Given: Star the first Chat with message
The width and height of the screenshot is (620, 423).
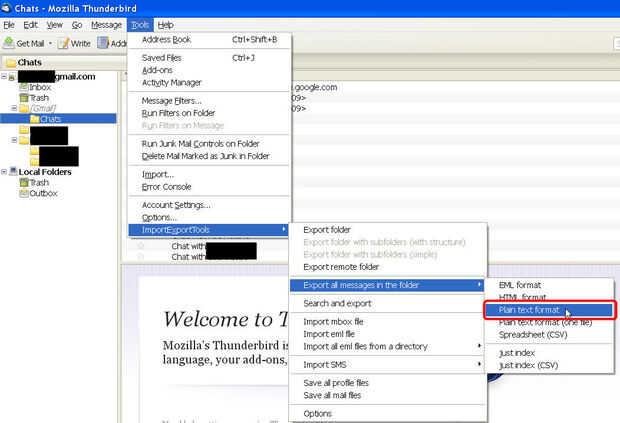Looking at the screenshot, I should 140,246.
